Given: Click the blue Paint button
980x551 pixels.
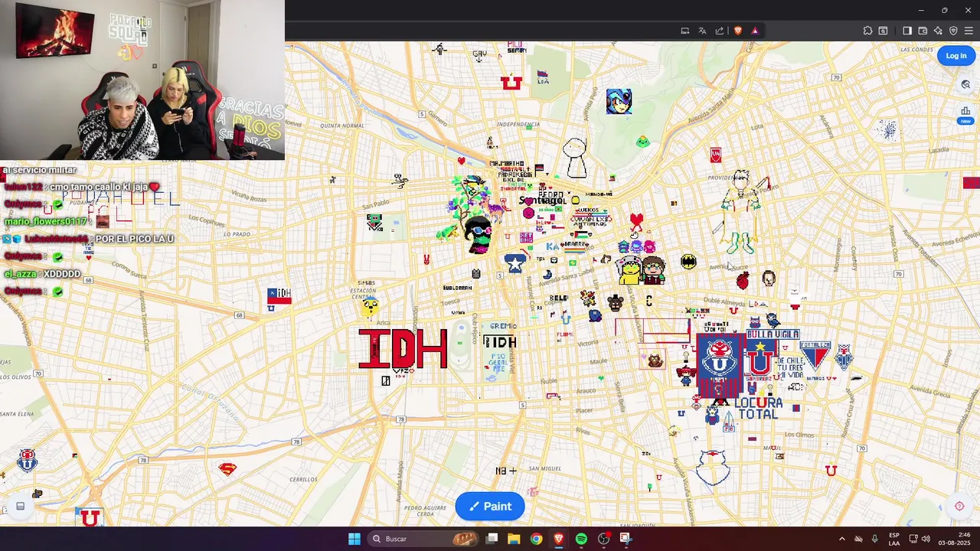Looking at the screenshot, I should [x=490, y=506].
